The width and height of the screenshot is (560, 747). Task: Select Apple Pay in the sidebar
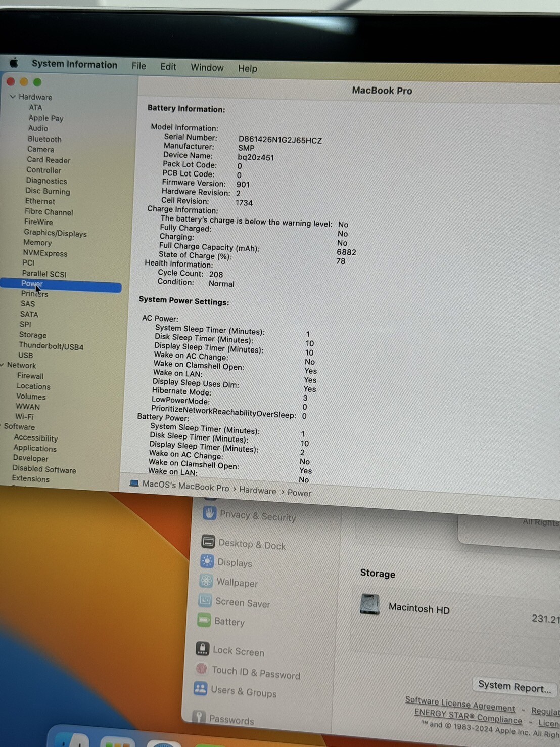[x=46, y=118]
